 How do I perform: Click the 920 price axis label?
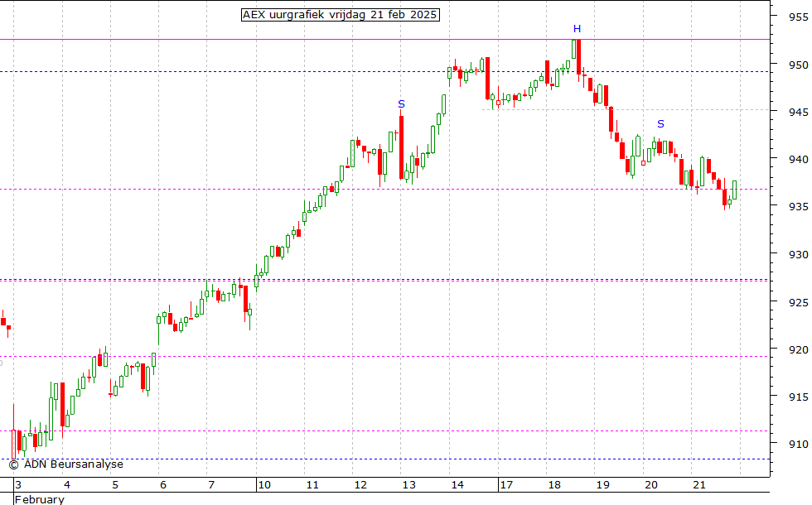pos(798,349)
